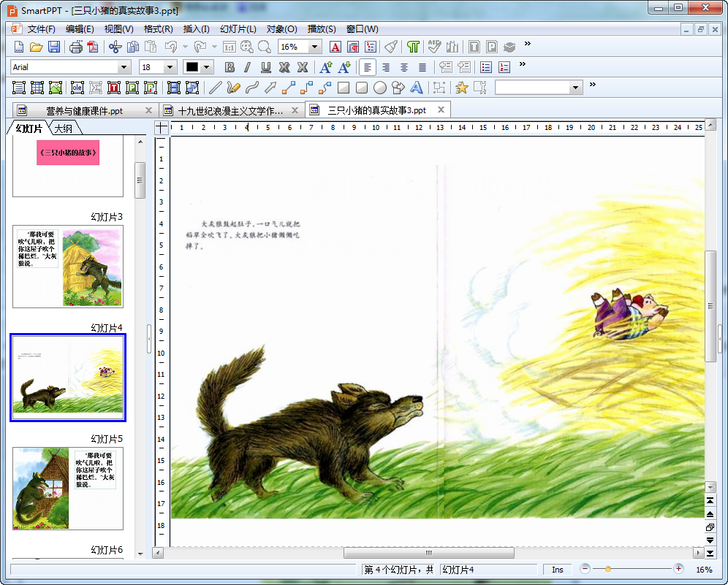Viewport: 728px width, 585px height.
Task: Click the Cut scissors icon
Action: [115, 47]
